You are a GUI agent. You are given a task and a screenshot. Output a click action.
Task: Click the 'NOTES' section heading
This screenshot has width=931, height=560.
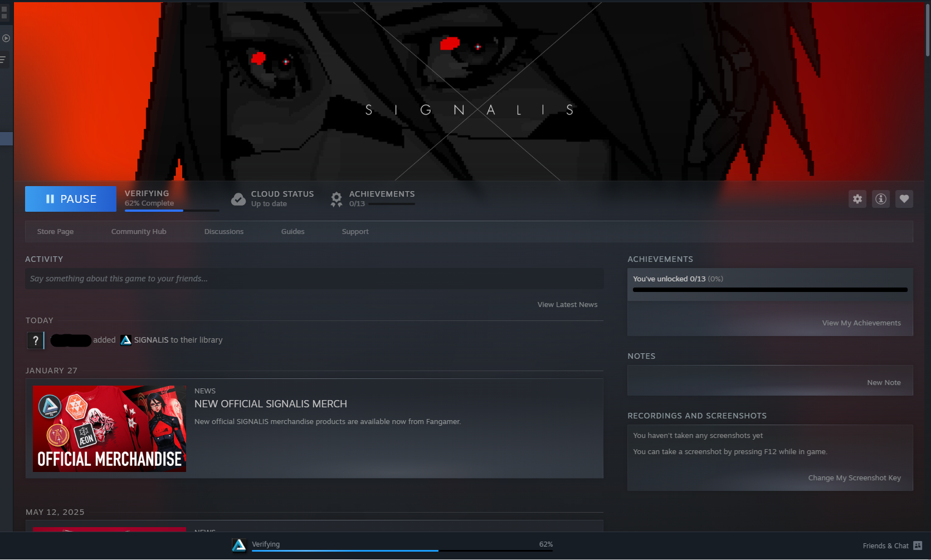641,356
